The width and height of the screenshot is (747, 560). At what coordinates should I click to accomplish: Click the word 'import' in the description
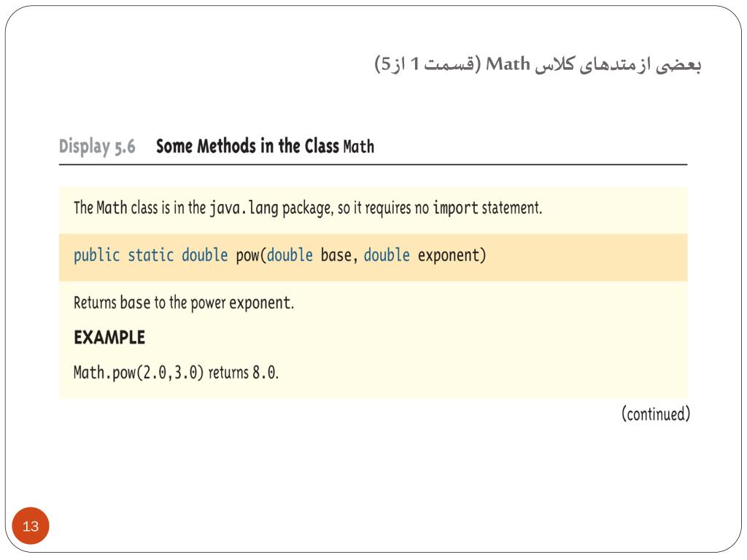tap(455, 208)
